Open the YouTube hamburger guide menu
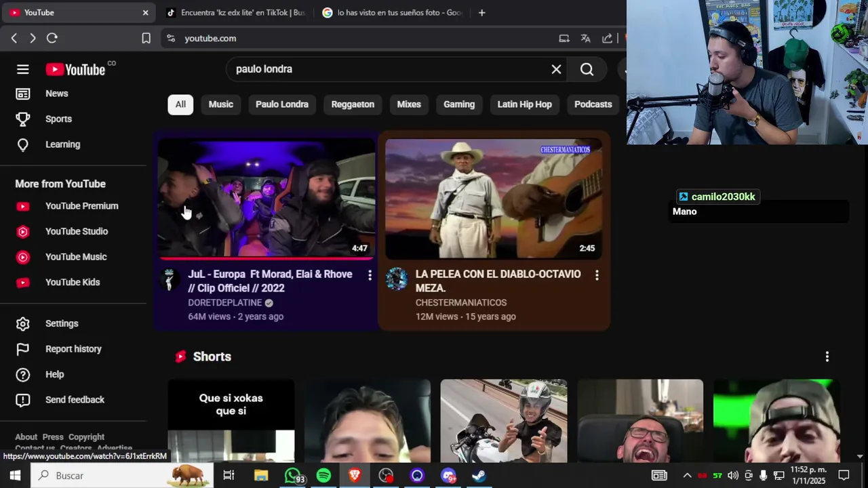Image resolution: width=868 pixels, height=488 pixels. tap(23, 69)
